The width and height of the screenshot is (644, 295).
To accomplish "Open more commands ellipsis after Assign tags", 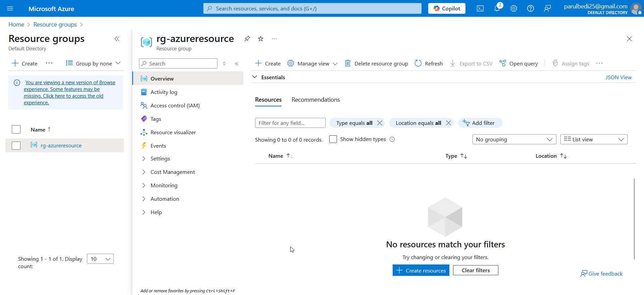I will tap(599, 63).
